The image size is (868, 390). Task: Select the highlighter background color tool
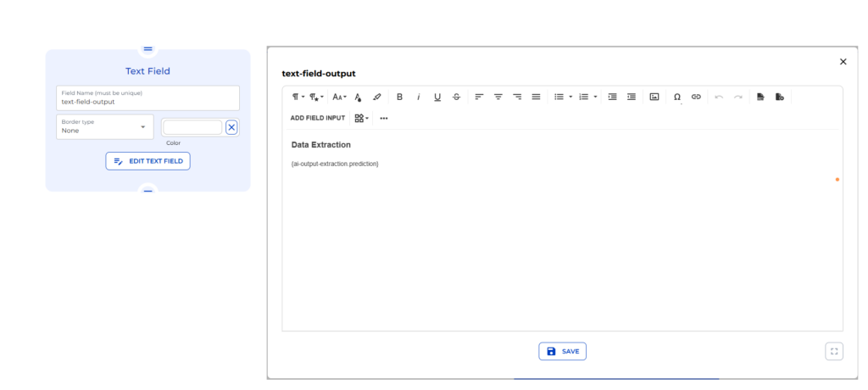[x=377, y=97]
